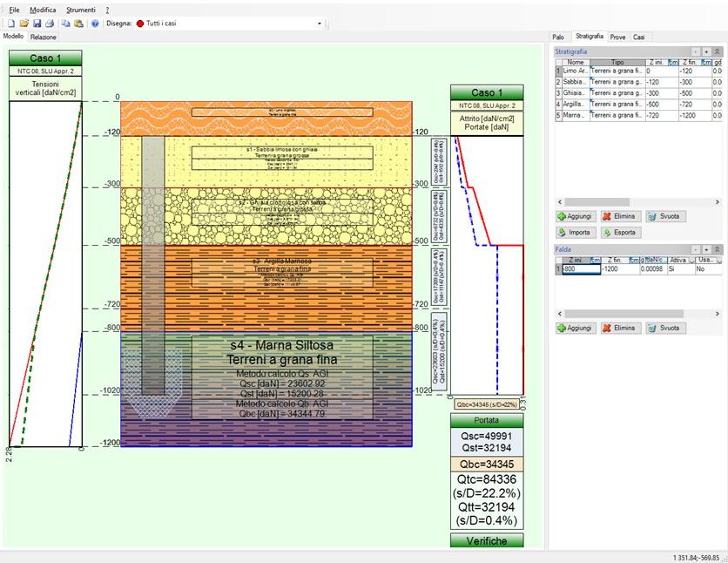Click the Paste toolbar icon
This screenshot has width=728, height=563.
pos(79,24)
